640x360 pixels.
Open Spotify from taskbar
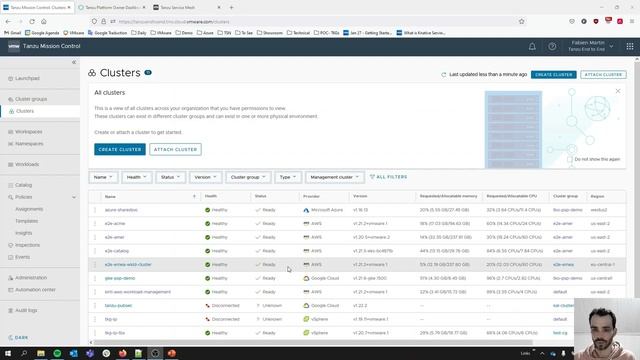point(57,353)
